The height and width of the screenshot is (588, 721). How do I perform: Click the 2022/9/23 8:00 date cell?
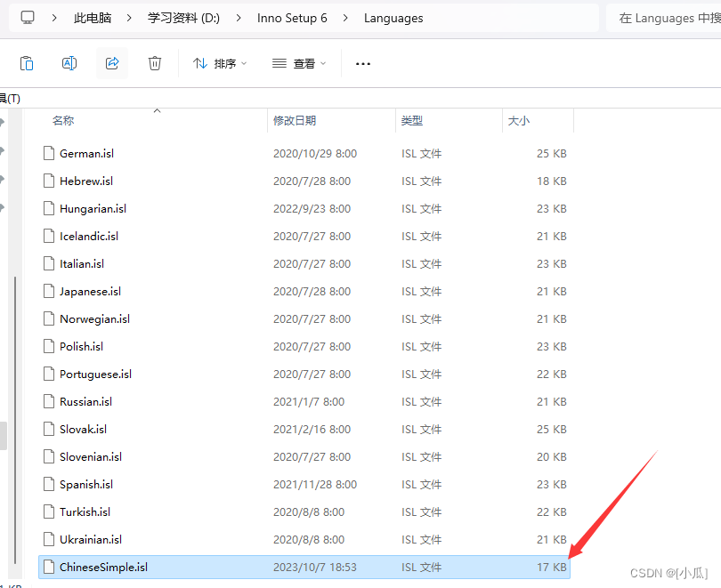[312, 209]
